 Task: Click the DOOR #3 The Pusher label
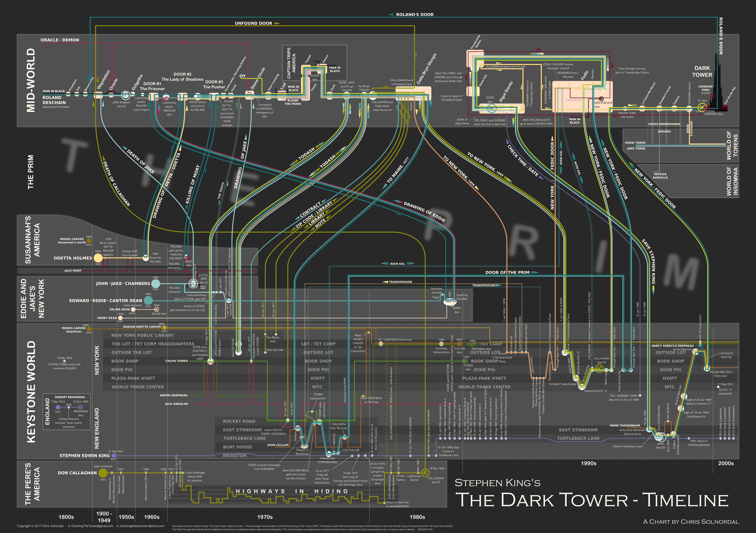tap(214, 84)
